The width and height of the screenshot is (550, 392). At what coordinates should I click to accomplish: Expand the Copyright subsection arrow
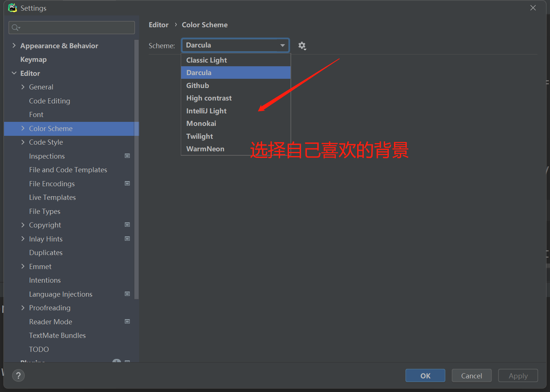click(23, 225)
